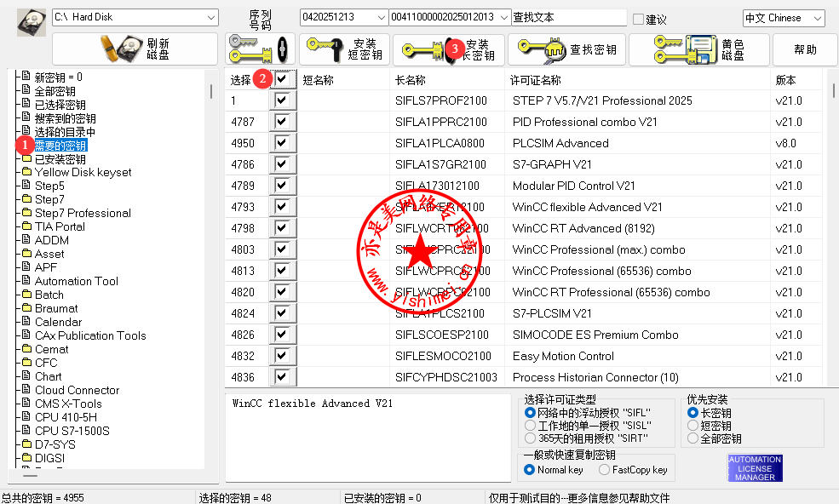Click the install long key button
The width and height of the screenshot is (839, 504).
(448, 50)
